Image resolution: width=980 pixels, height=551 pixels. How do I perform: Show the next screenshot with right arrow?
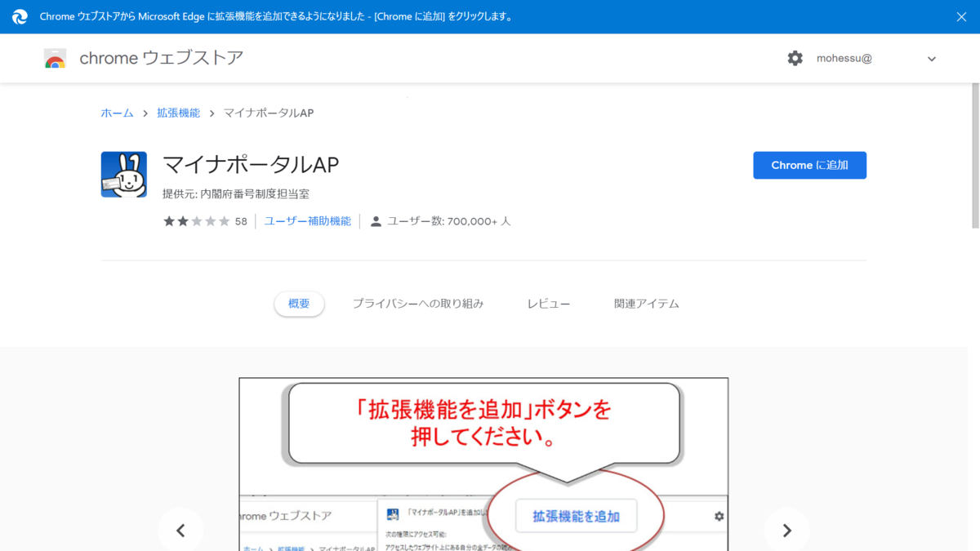pos(787,531)
